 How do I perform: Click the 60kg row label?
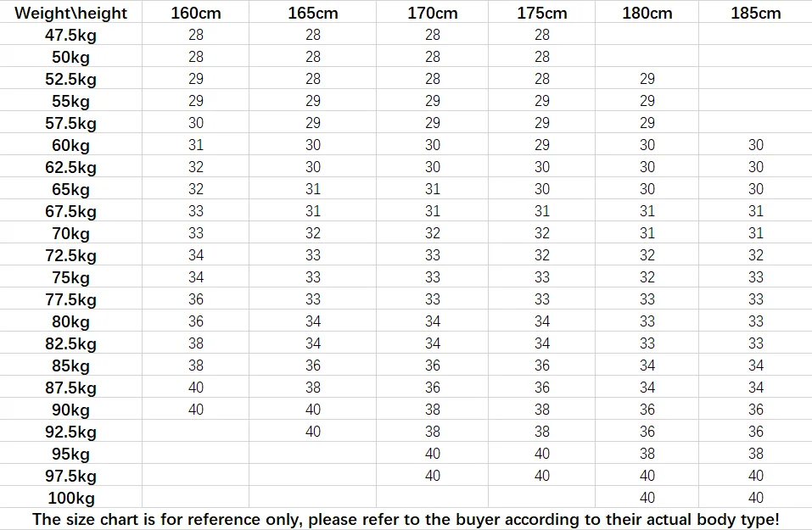71,146
